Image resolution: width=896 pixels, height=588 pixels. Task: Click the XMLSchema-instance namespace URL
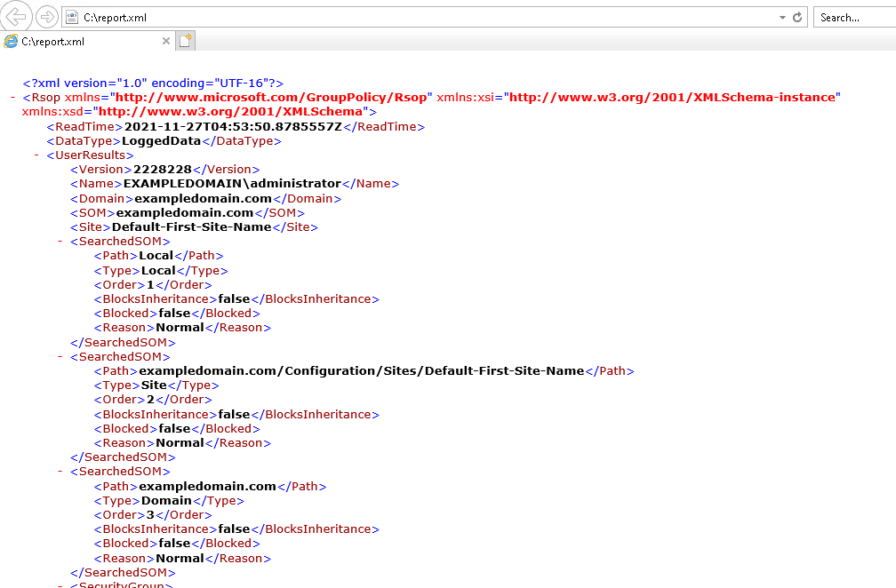[x=672, y=98]
